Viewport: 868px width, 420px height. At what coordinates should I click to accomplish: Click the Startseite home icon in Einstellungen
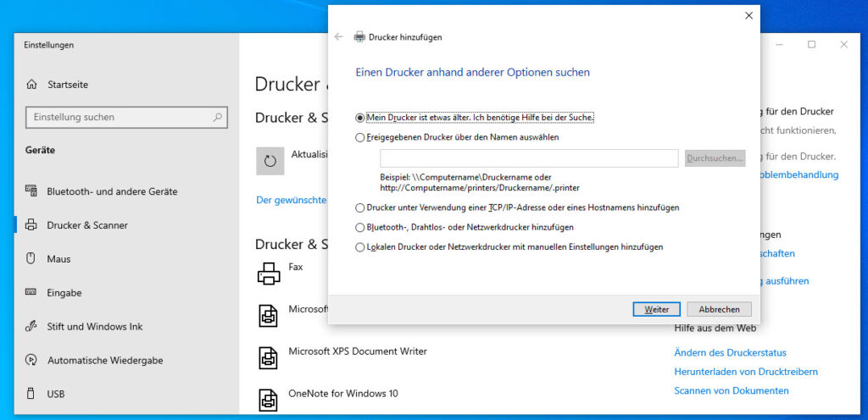click(31, 85)
